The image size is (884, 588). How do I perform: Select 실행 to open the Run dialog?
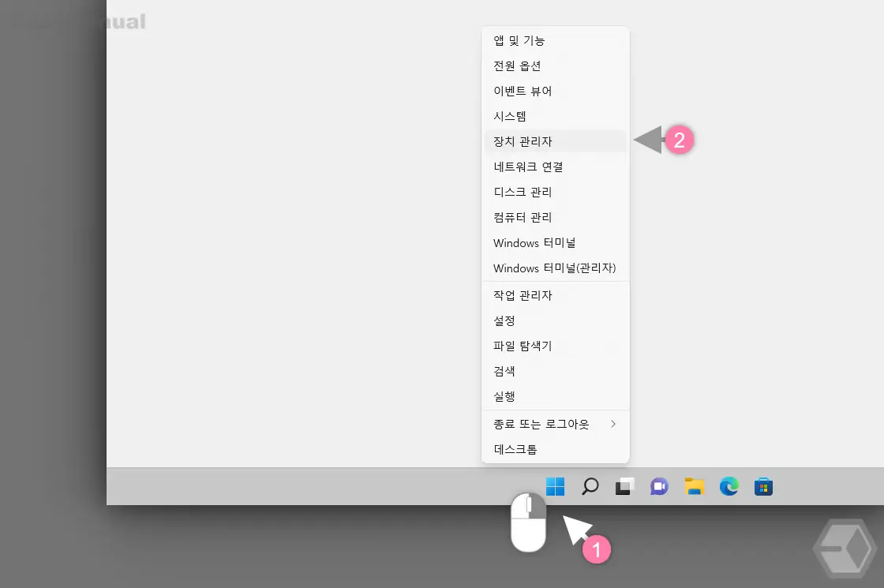pos(504,396)
